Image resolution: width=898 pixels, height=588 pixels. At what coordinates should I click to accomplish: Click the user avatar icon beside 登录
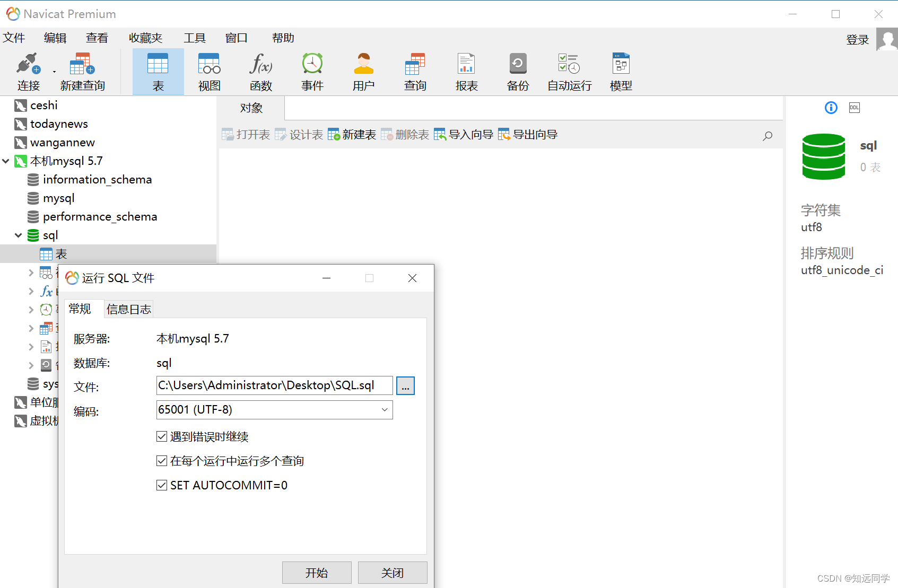pos(886,39)
